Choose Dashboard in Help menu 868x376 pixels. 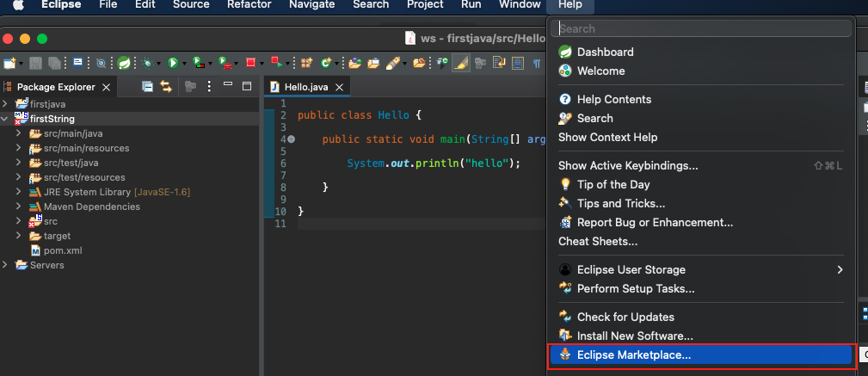pyautogui.click(x=700, y=52)
